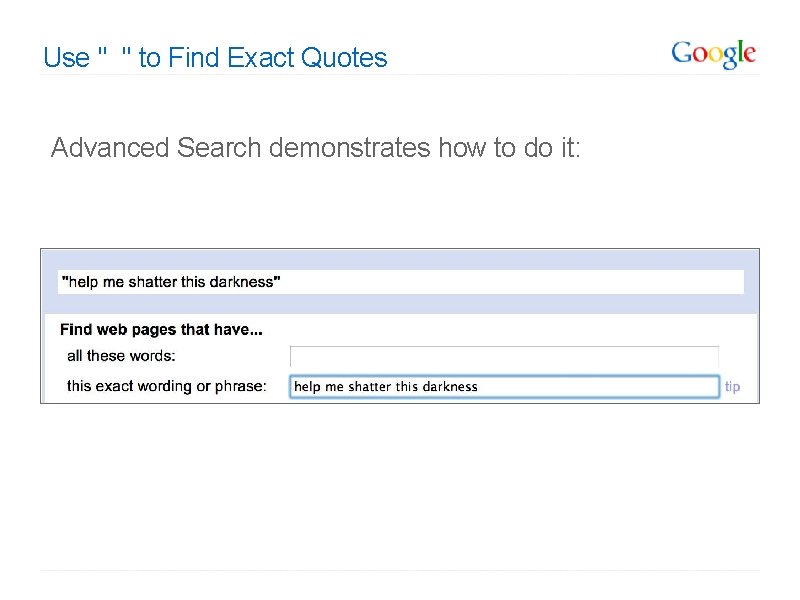This screenshot has width=800, height=600.
Task: Click the word "Use" in the slide title
Action: click(66, 58)
